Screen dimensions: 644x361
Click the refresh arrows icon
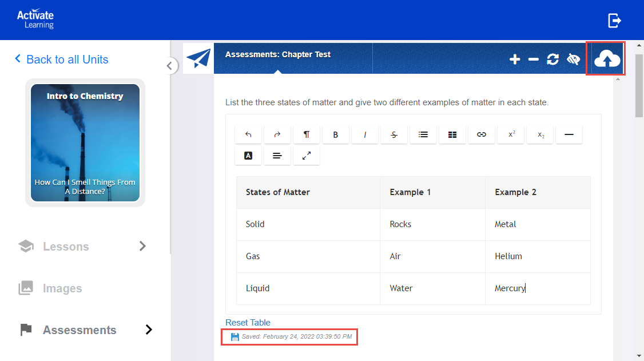pyautogui.click(x=553, y=59)
